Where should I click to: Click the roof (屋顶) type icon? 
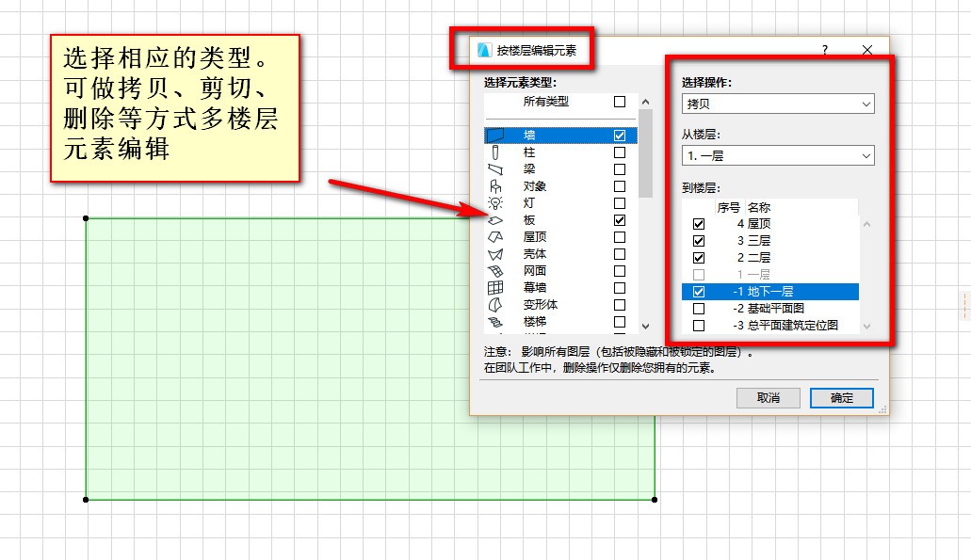(495, 237)
